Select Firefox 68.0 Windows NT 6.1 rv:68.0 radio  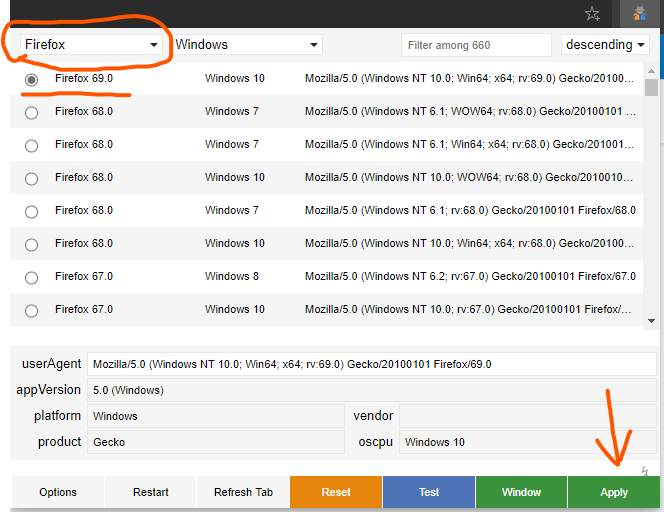click(31, 212)
